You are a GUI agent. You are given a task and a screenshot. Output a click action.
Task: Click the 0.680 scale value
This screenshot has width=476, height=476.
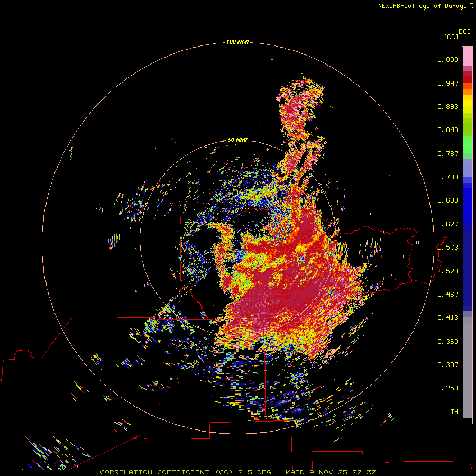(448, 200)
